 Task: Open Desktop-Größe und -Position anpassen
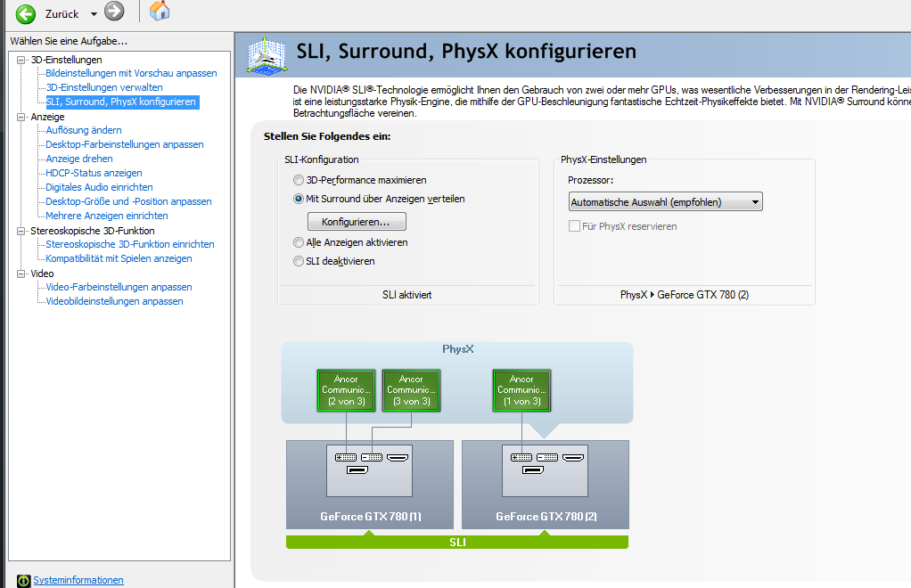tap(128, 201)
